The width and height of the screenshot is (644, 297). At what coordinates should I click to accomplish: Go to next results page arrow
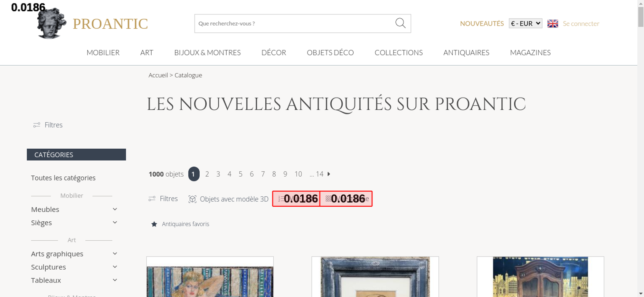[329, 174]
